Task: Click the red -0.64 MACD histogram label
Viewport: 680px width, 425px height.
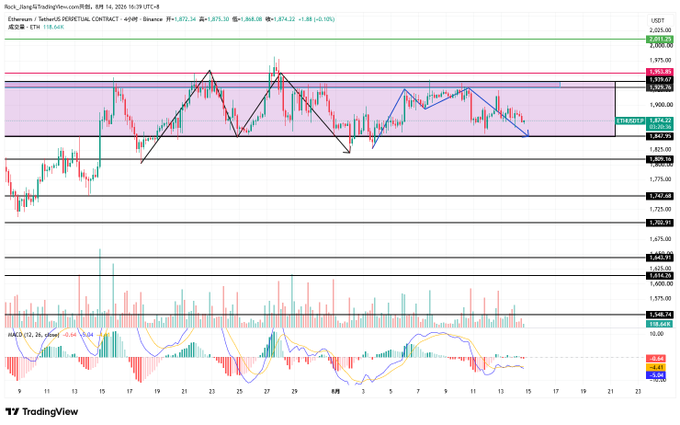Action: (x=656, y=359)
